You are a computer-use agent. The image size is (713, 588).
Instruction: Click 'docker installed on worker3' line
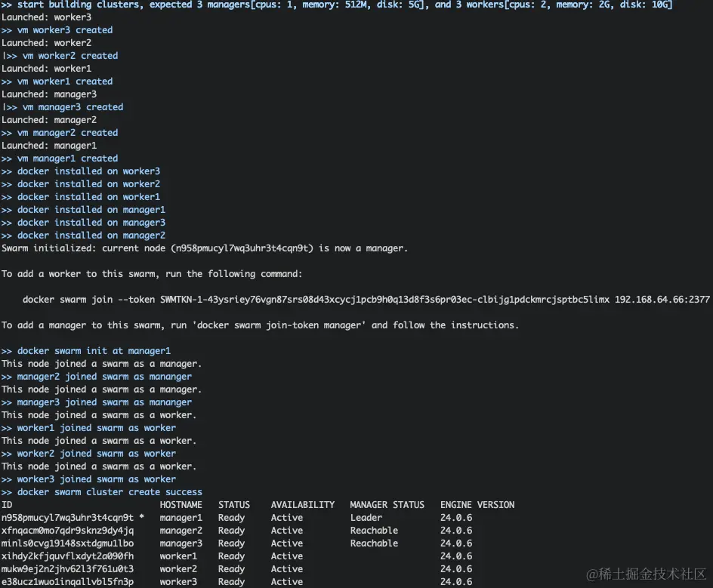pyautogui.click(x=81, y=171)
